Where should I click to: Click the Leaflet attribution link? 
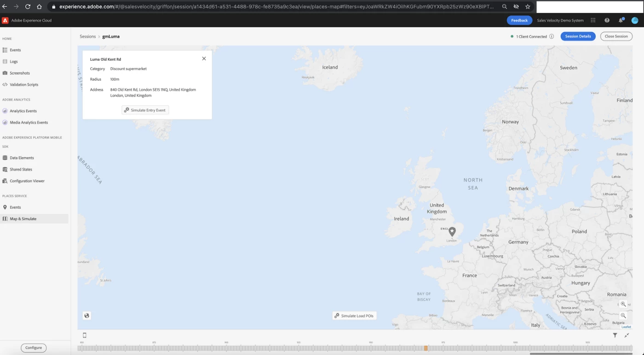click(x=626, y=327)
